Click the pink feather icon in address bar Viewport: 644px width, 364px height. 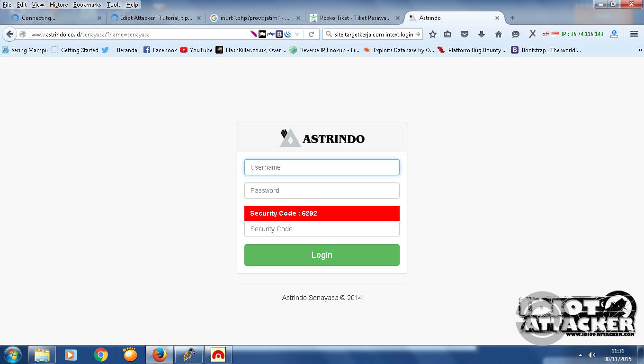(x=254, y=34)
